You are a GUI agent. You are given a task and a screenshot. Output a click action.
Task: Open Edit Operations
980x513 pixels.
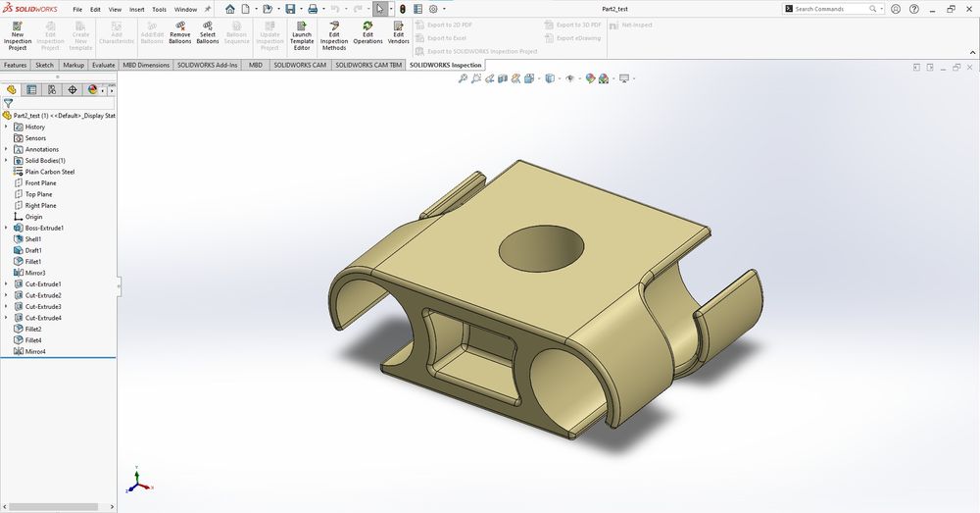tap(367, 32)
